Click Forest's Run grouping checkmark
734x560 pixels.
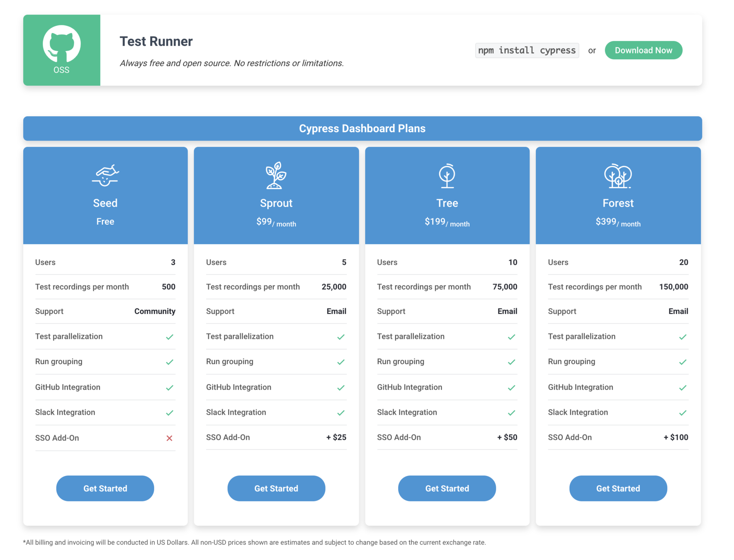[x=683, y=362]
